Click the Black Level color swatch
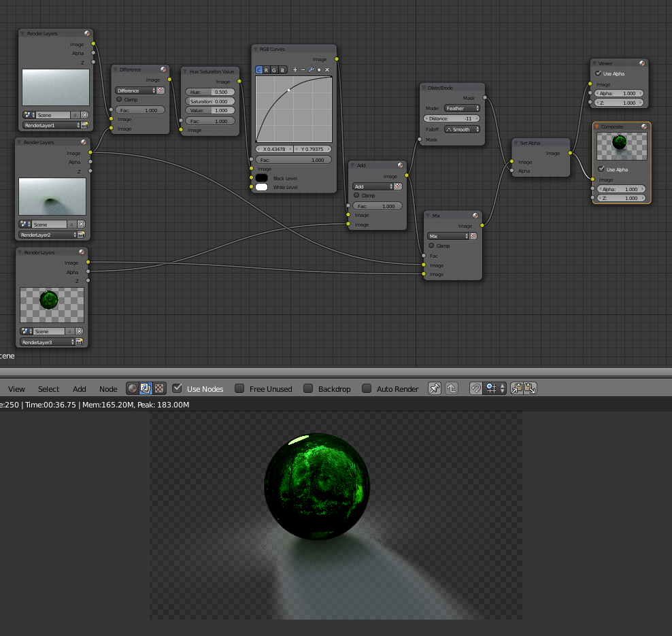The width and height of the screenshot is (672, 636). pyautogui.click(x=261, y=178)
